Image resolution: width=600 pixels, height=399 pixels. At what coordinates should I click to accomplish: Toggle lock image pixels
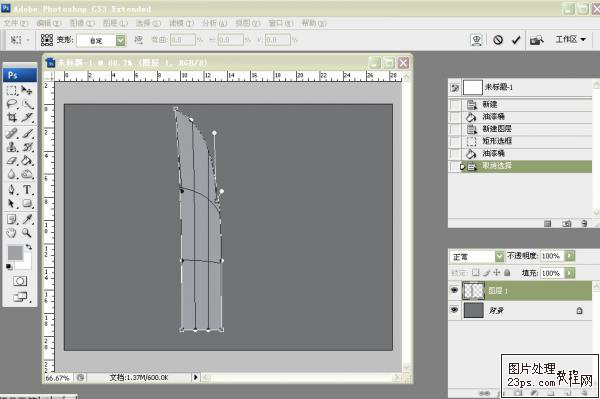click(486, 273)
